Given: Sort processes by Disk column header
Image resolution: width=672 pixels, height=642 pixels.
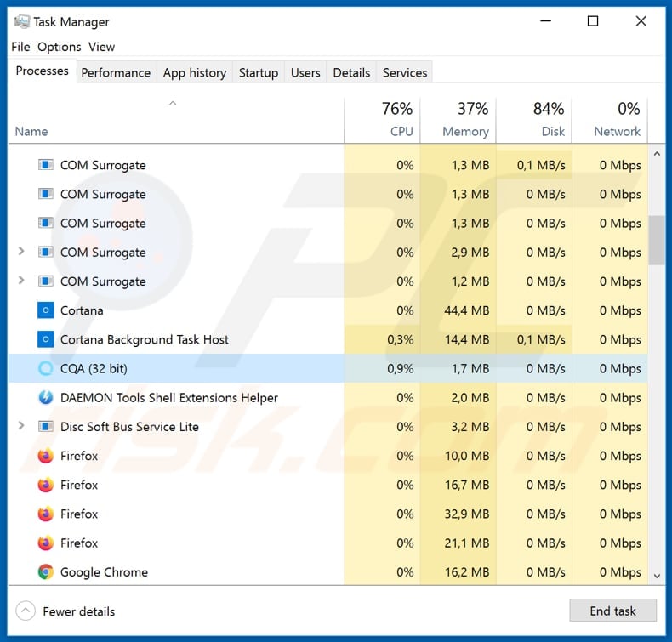Looking at the screenshot, I should click(x=534, y=121).
